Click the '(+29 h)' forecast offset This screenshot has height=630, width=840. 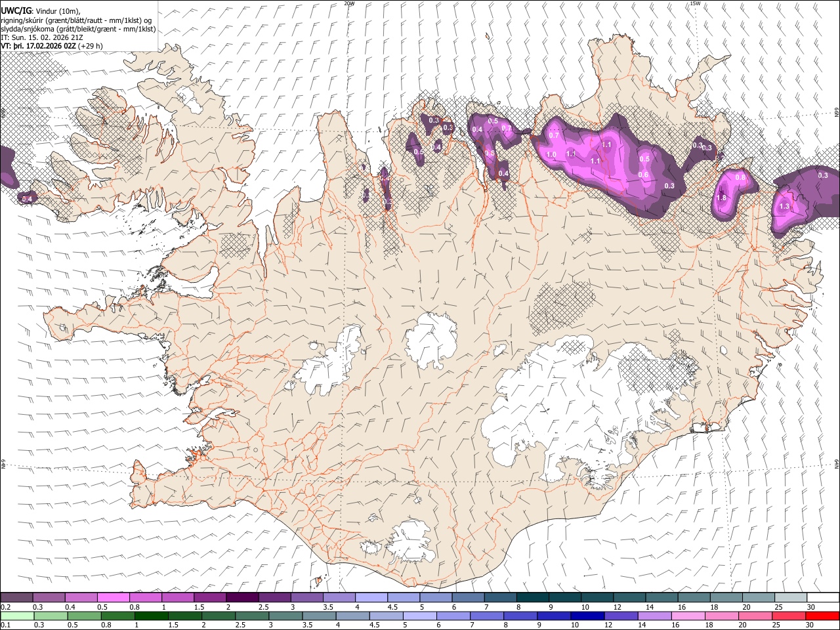pyautogui.click(x=90, y=46)
